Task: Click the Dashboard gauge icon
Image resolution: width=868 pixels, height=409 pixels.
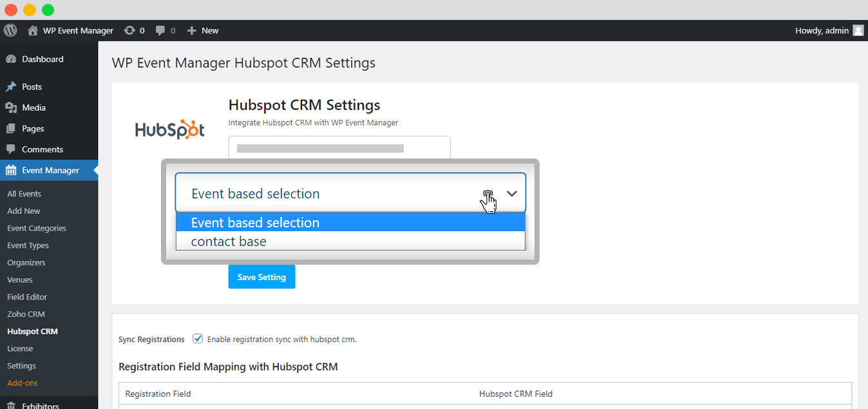Action: coord(11,59)
